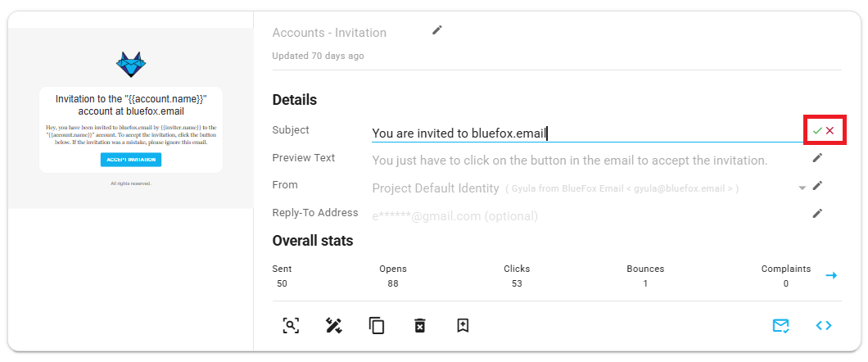Click ACCEPT INVITATION button in preview
868x362 pixels.
(x=131, y=160)
